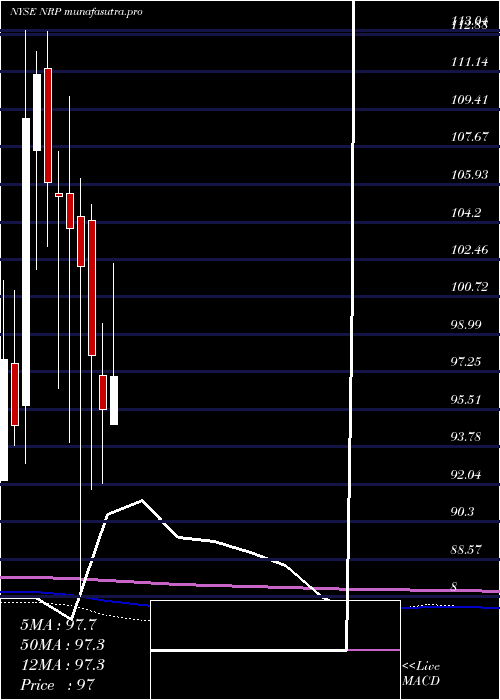
Task: Click the tallest white candlestick body
Action: [x=26, y=262]
